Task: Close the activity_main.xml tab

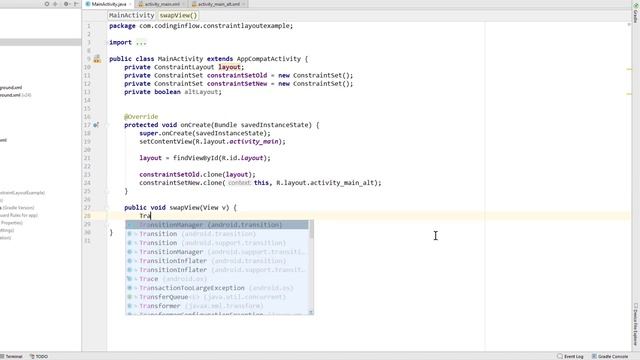Action: tap(184, 4)
